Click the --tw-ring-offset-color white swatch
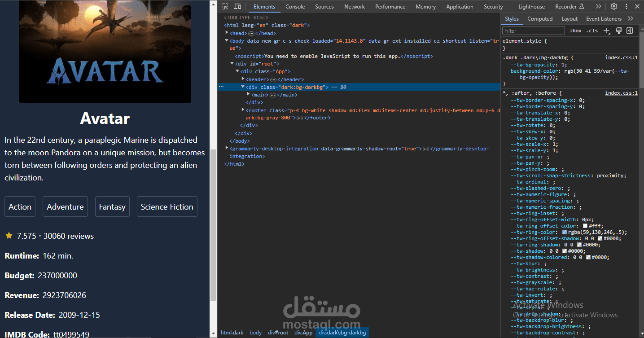Image resolution: width=644 pixels, height=338 pixels. [x=585, y=226]
